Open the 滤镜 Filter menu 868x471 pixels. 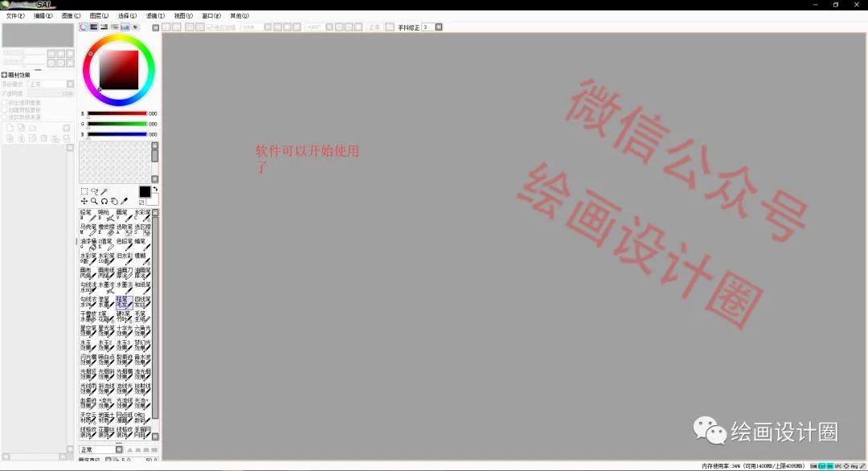point(155,15)
